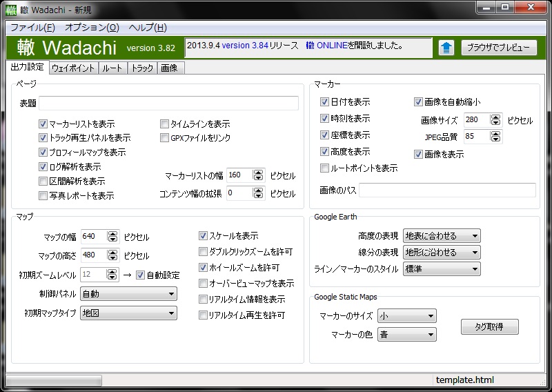Click the JPEG品質 value 85 field
This screenshot has width=552, height=392.
477,136
